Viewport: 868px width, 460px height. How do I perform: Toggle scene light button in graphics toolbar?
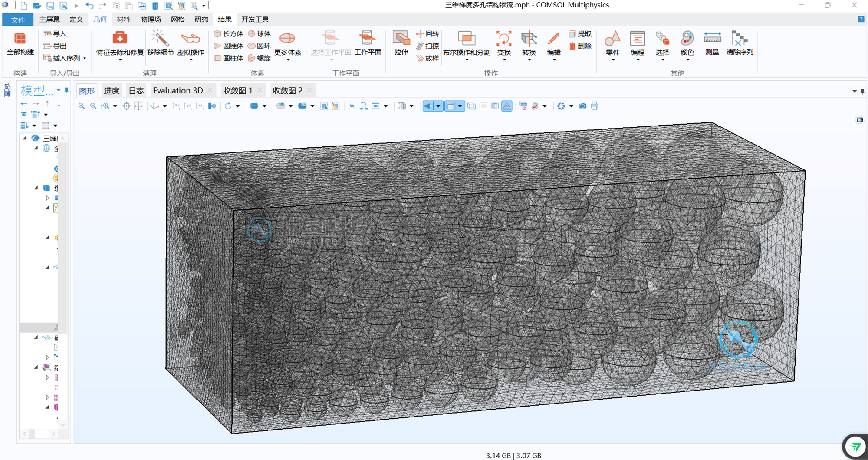click(x=428, y=106)
